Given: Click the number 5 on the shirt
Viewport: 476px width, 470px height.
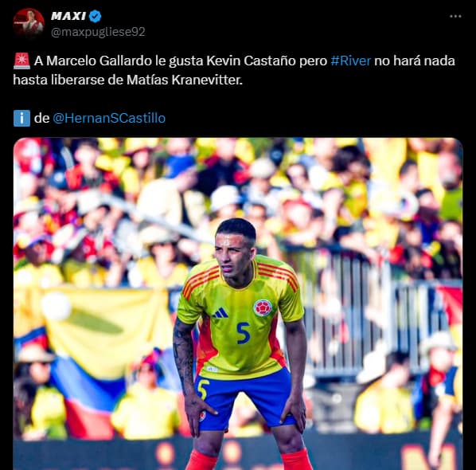Looking at the screenshot, I should pyautogui.click(x=243, y=333).
